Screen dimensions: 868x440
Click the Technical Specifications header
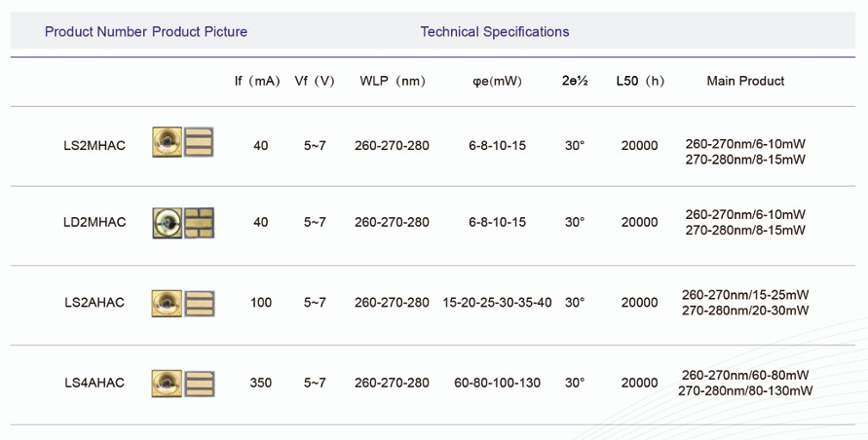pos(495,32)
